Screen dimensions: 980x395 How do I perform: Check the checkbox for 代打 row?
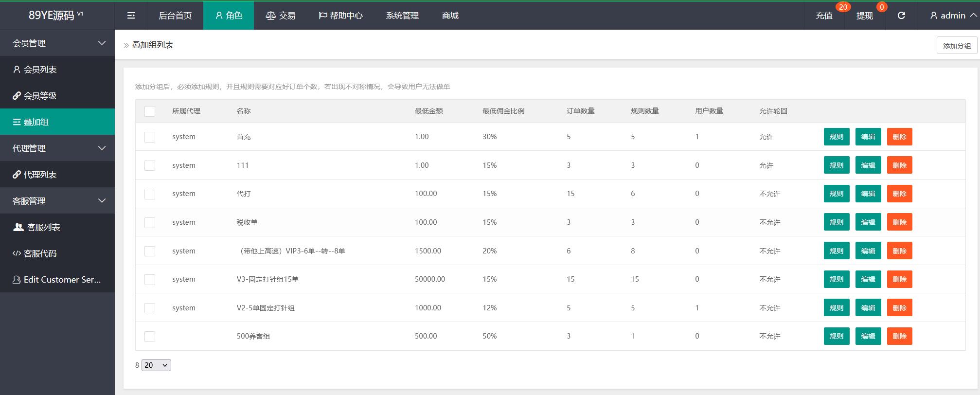click(x=150, y=194)
